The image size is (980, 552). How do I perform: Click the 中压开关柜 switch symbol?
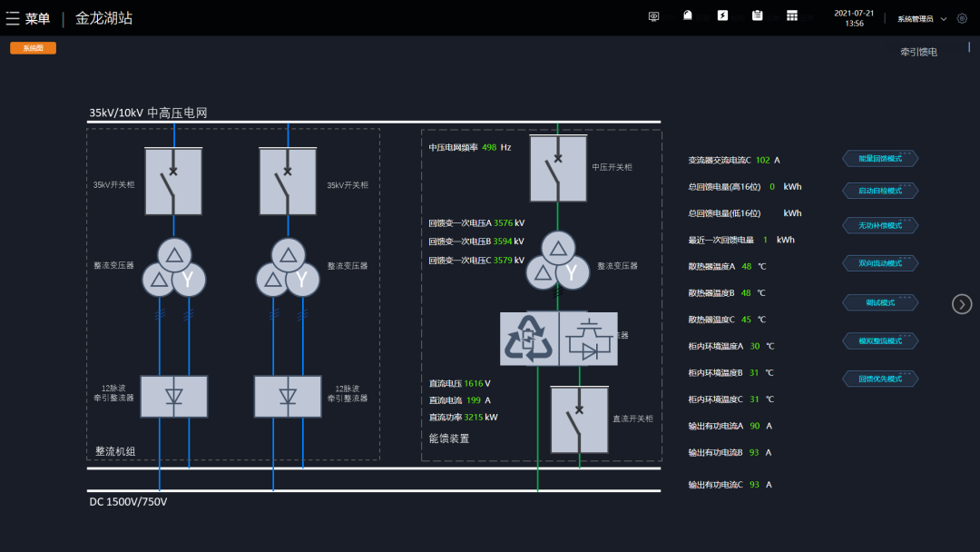point(558,169)
